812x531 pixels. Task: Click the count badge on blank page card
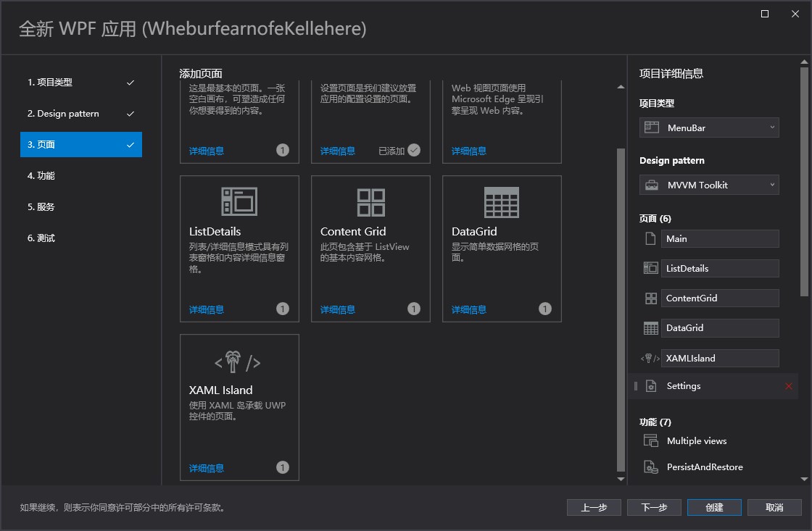[282, 150]
